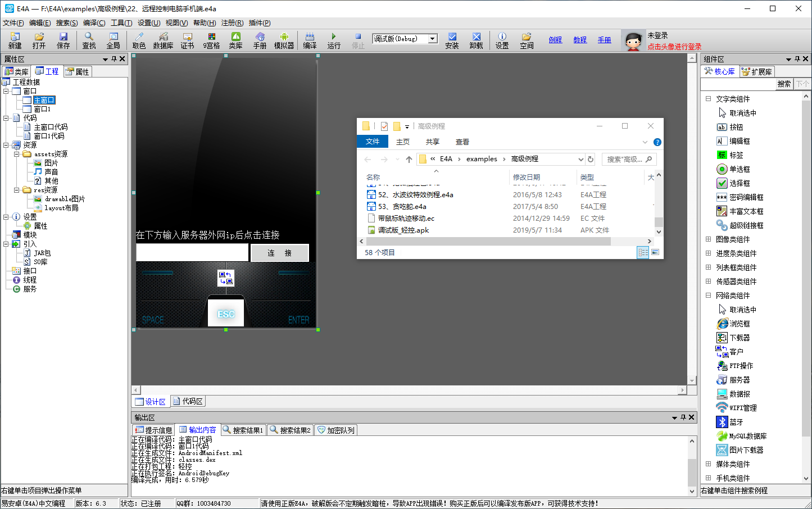Click the output panel vertical scrollbar
812x509 pixels.
pos(692,465)
